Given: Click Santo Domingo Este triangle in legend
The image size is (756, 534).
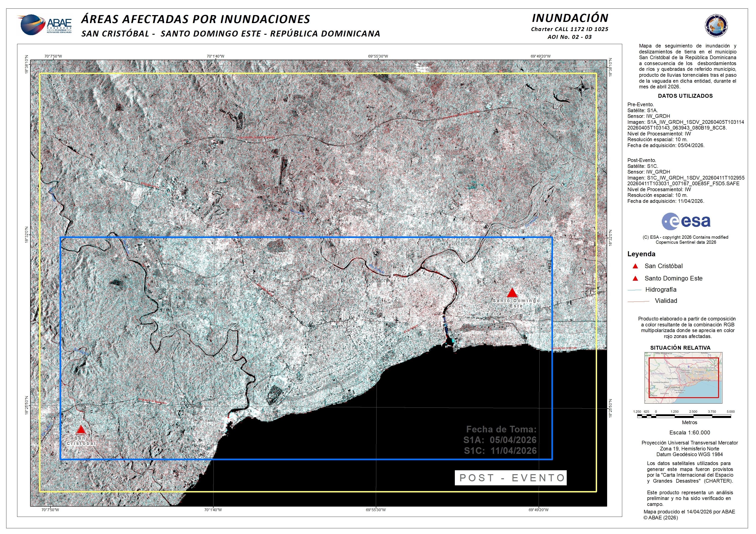Looking at the screenshot, I should click(x=635, y=279).
